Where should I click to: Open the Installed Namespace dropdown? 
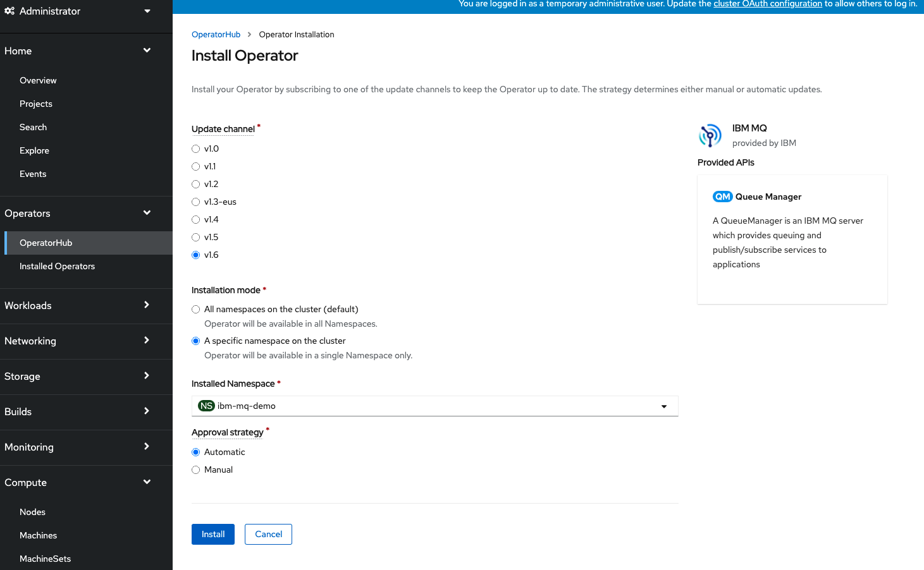[435, 406]
